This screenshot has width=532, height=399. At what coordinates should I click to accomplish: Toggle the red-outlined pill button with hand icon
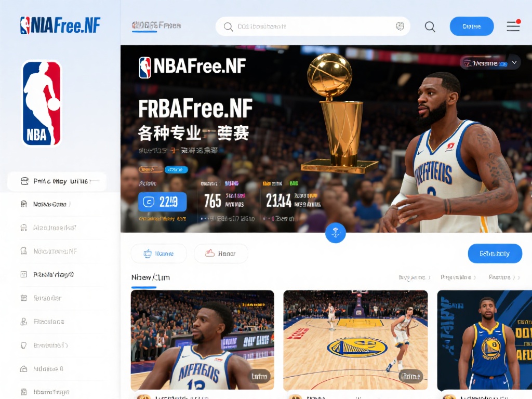(x=221, y=254)
